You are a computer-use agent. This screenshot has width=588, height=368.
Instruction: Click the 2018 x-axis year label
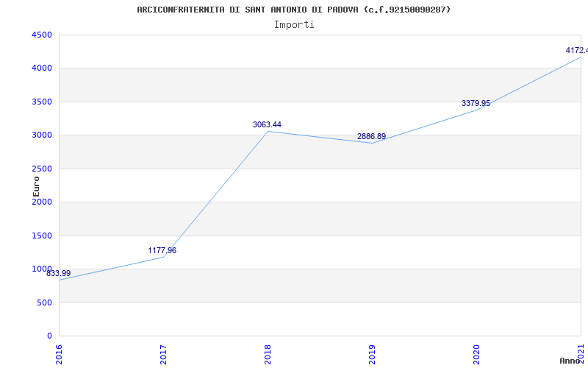click(x=268, y=353)
